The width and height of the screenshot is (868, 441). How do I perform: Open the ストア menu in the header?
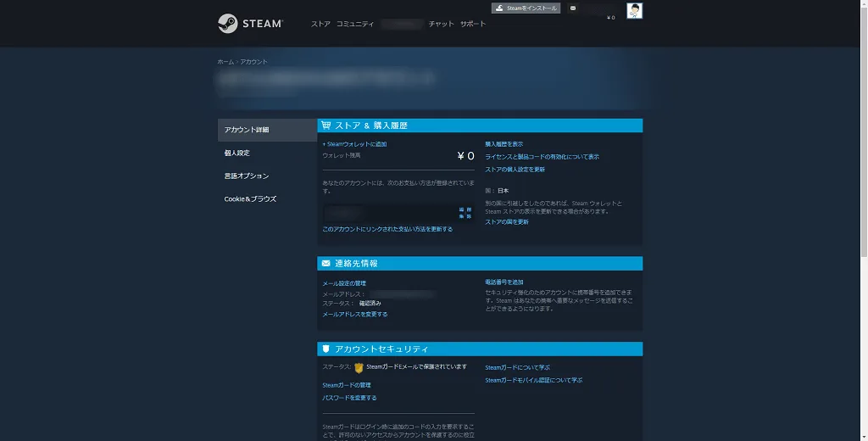pyautogui.click(x=320, y=24)
